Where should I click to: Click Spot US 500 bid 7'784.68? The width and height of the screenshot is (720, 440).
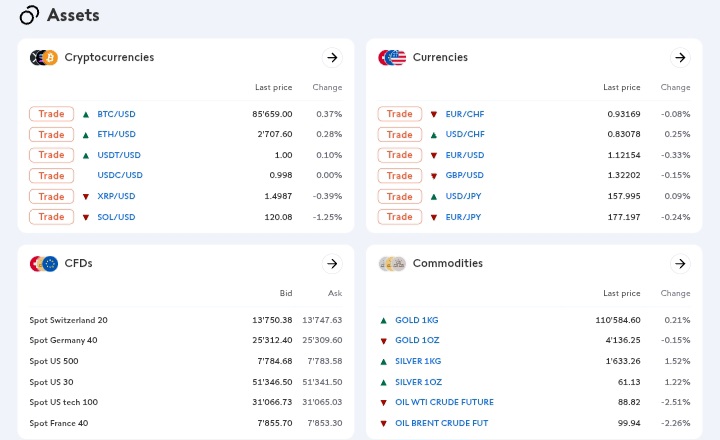[x=275, y=361]
